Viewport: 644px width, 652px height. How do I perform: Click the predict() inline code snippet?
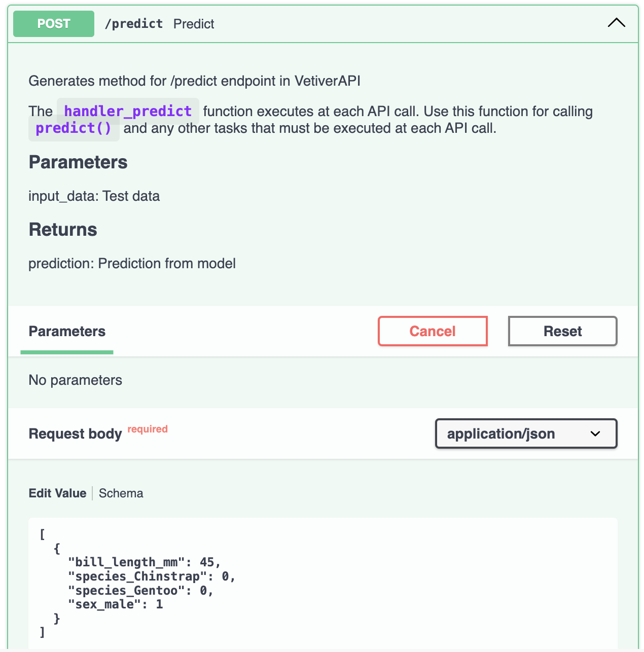pos(74,128)
